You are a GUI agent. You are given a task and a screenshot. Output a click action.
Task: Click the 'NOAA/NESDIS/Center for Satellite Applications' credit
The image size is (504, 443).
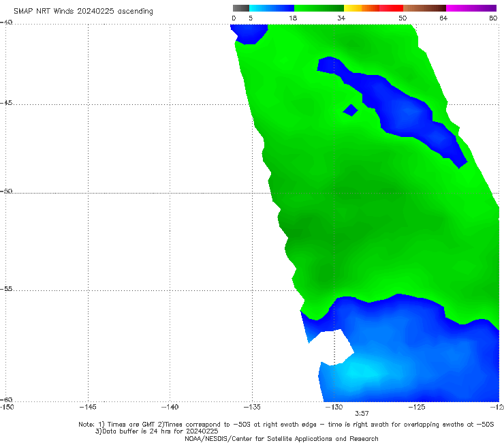pyautogui.click(x=261, y=438)
